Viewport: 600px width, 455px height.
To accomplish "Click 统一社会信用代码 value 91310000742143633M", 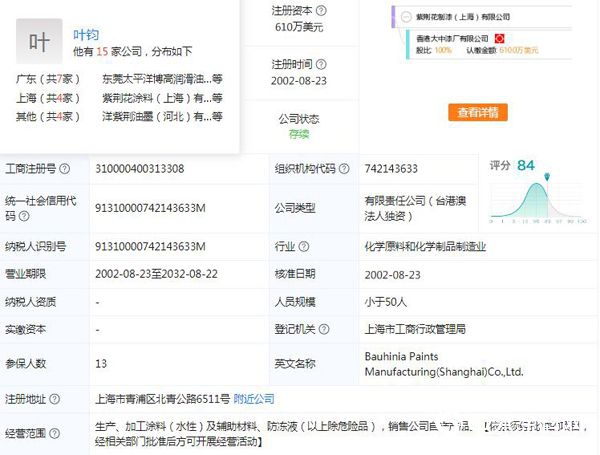I will 150,208.
